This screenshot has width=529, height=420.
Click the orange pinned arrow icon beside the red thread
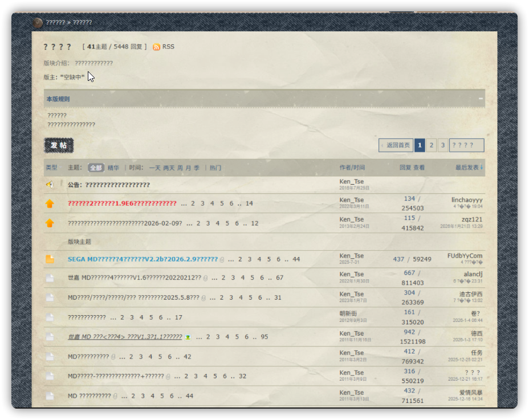click(x=50, y=203)
